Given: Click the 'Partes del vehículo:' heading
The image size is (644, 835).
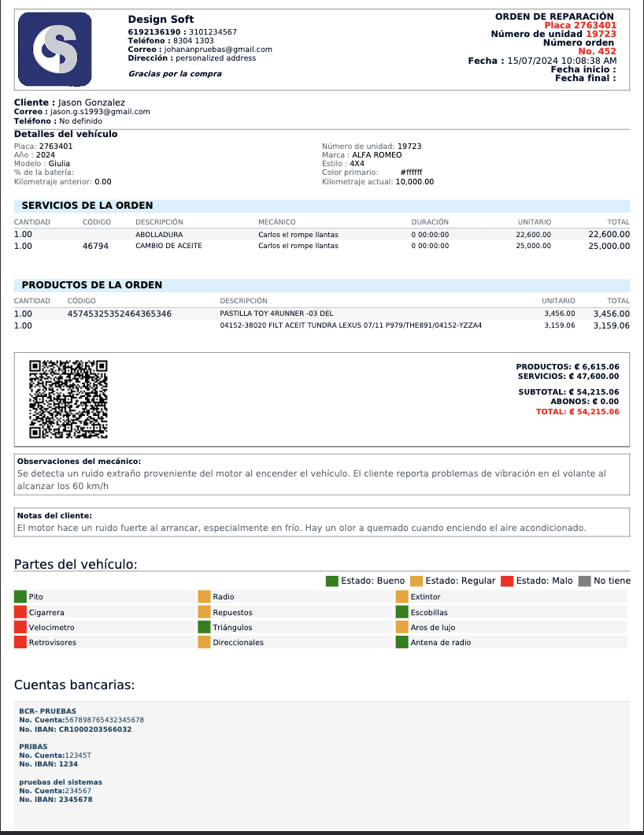Looking at the screenshot, I should tap(76, 564).
